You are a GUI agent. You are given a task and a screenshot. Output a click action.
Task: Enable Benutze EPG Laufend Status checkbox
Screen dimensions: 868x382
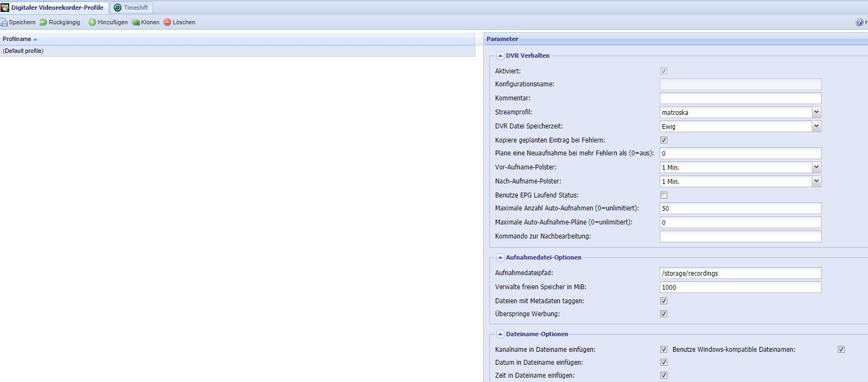pyautogui.click(x=664, y=195)
